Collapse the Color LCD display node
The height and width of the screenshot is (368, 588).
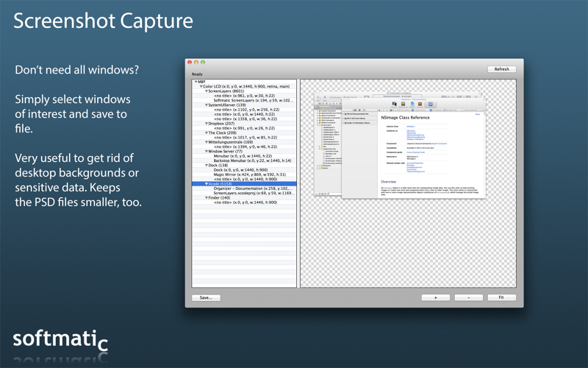click(201, 86)
